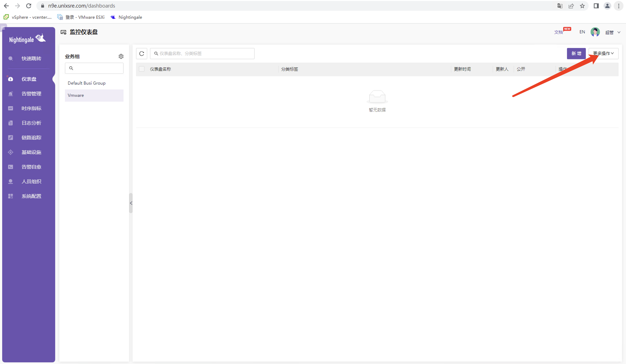This screenshot has width=626, height=364.
Task: Expand the 更多操作 dropdown
Action: coord(603,54)
